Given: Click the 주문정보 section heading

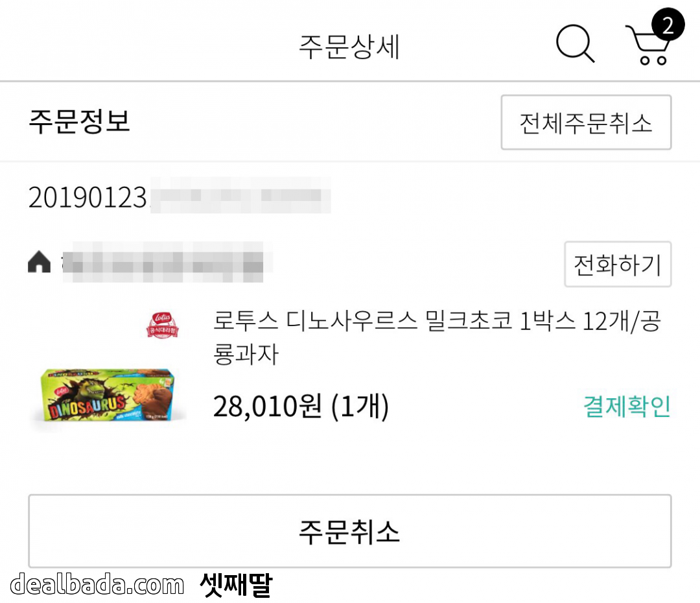Looking at the screenshot, I should pyautogui.click(x=79, y=121).
